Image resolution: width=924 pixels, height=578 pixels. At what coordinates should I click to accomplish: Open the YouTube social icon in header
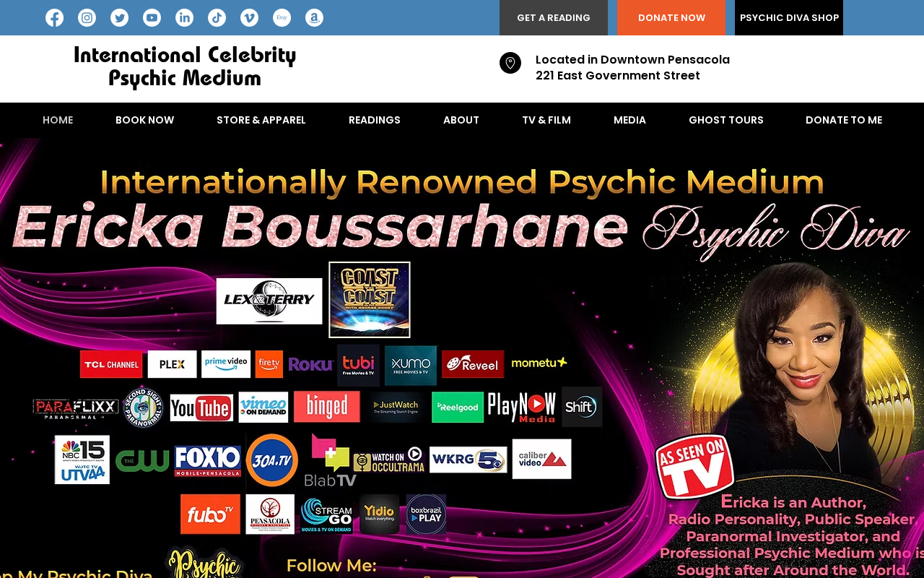(x=152, y=18)
